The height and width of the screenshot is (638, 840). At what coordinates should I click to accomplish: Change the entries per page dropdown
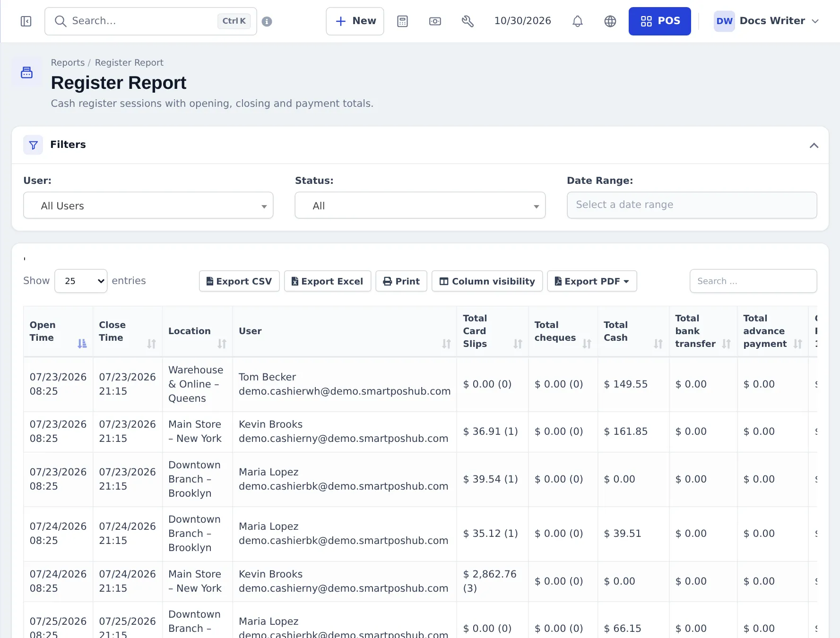[x=81, y=281]
